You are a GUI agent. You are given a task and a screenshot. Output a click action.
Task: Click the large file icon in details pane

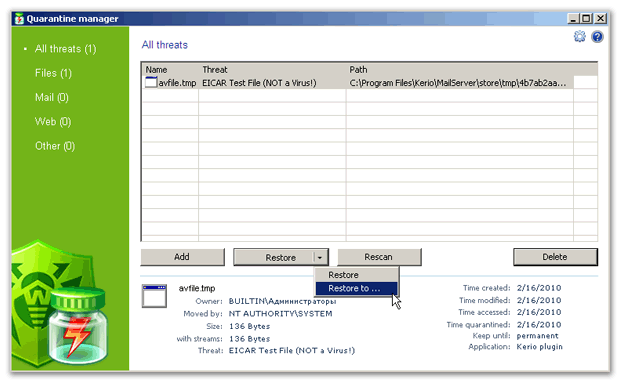[154, 296]
